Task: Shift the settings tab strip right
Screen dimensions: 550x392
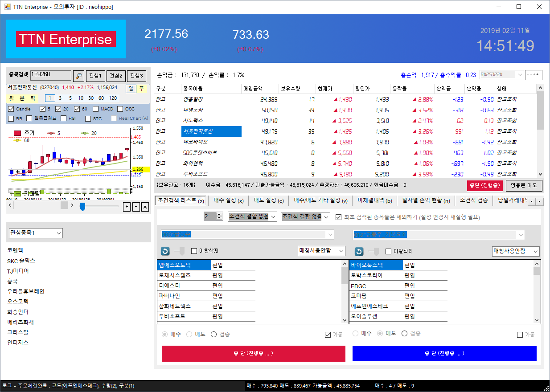Action: pos(540,202)
